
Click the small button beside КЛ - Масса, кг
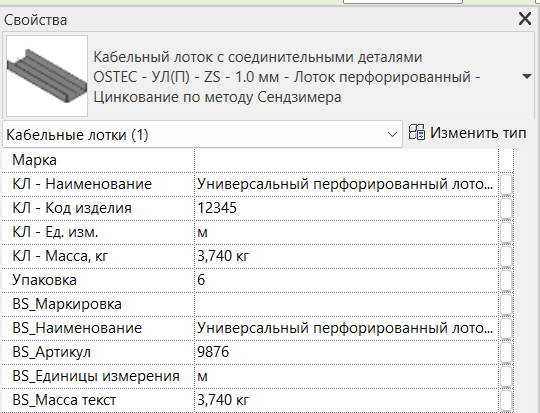tap(506, 256)
